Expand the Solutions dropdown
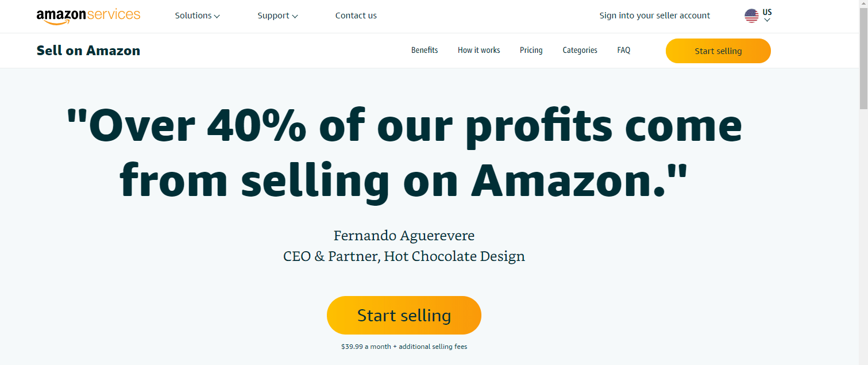This screenshot has width=868, height=365. (197, 16)
